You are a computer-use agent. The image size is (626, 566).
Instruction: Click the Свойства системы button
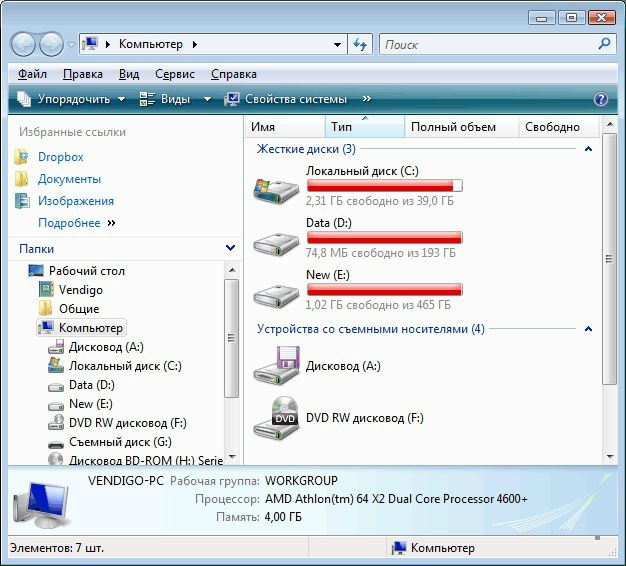(285, 99)
